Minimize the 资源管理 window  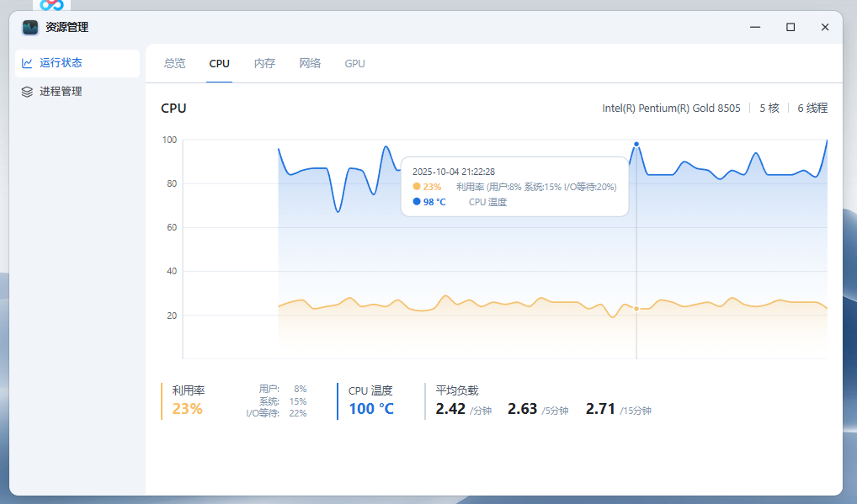755,27
